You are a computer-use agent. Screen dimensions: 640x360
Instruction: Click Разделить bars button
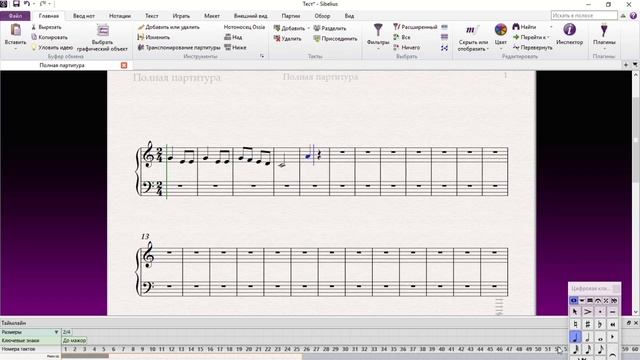(330, 28)
